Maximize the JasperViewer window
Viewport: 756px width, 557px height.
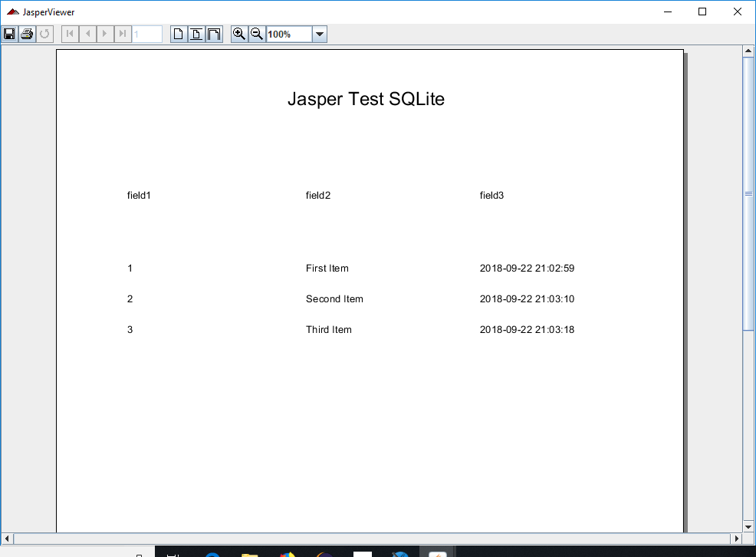[x=702, y=12]
